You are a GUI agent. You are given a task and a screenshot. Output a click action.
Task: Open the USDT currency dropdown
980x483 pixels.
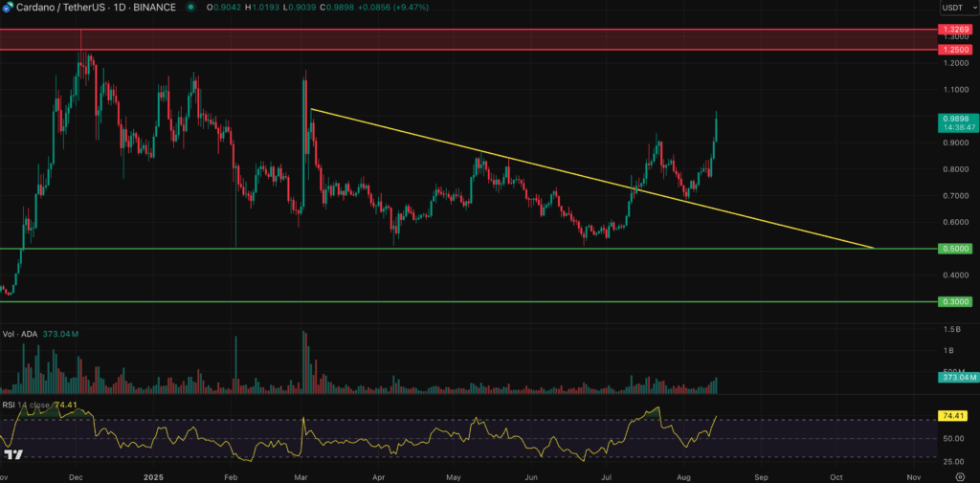(x=957, y=8)
